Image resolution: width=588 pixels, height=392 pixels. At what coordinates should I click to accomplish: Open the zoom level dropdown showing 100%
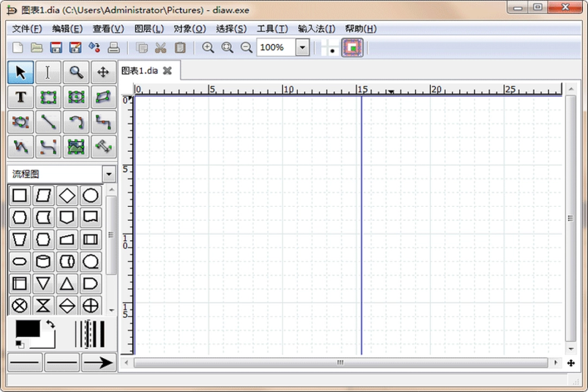(302, 48)
